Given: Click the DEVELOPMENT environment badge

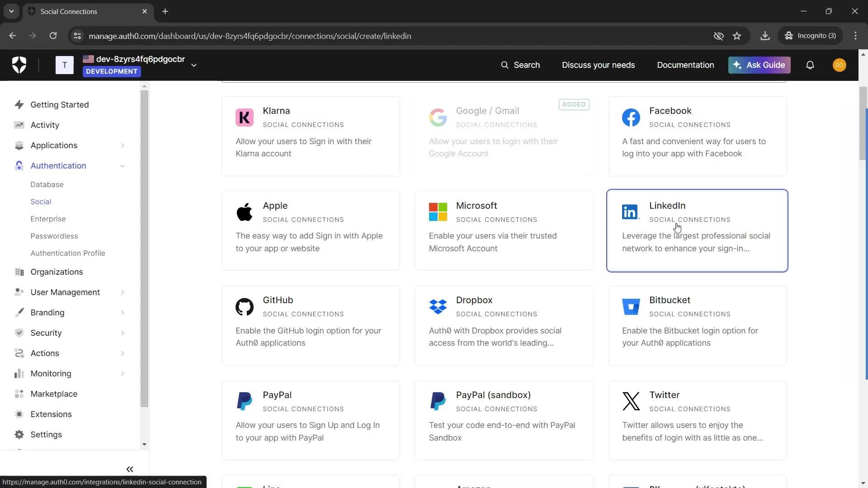Looking at the screenshot, I should point(112,71).
